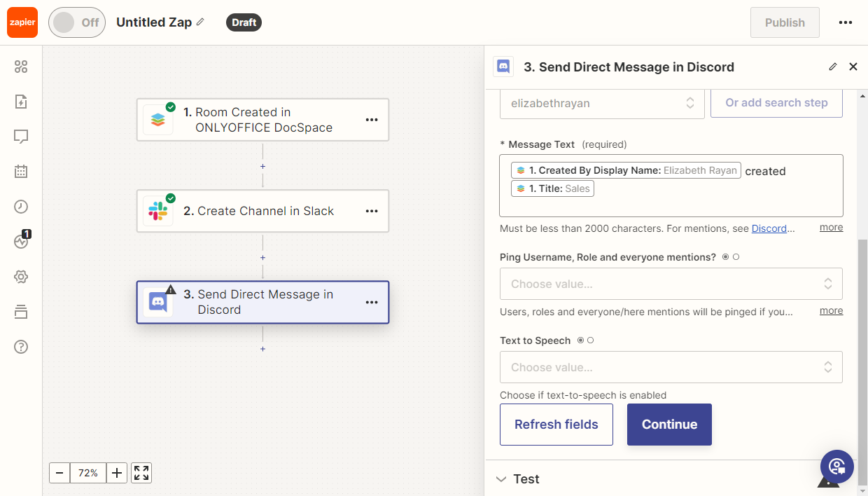Viewport: 868px width, 496px height.
Task: Click the pencil icon to rename step
Action: coord(832,67)
